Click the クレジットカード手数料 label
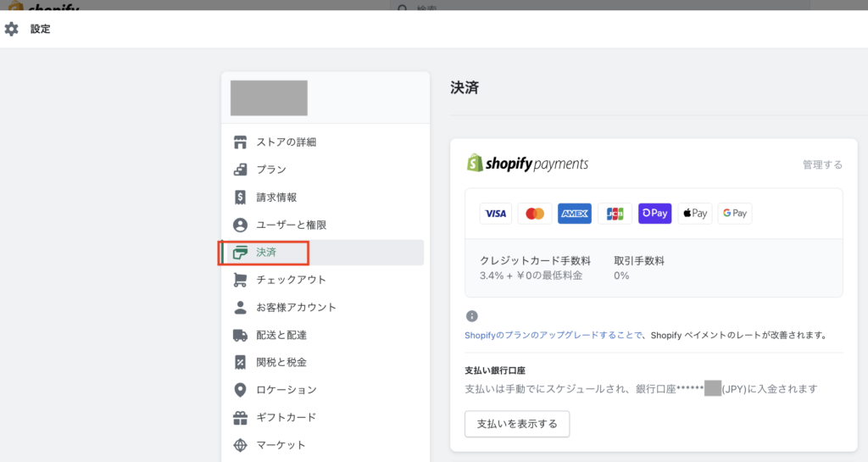Screen dimensions: 868x462 point(536,260)
